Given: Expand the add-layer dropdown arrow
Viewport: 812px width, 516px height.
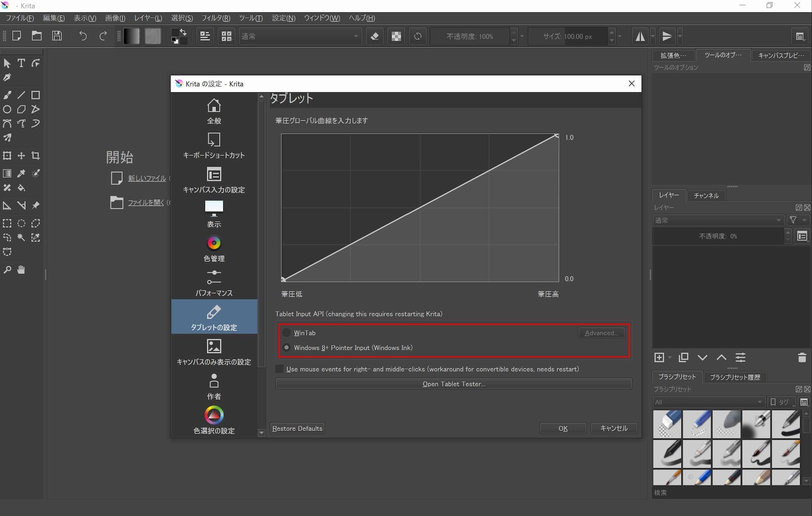Looking at the screenshot, I should [670, 358].
